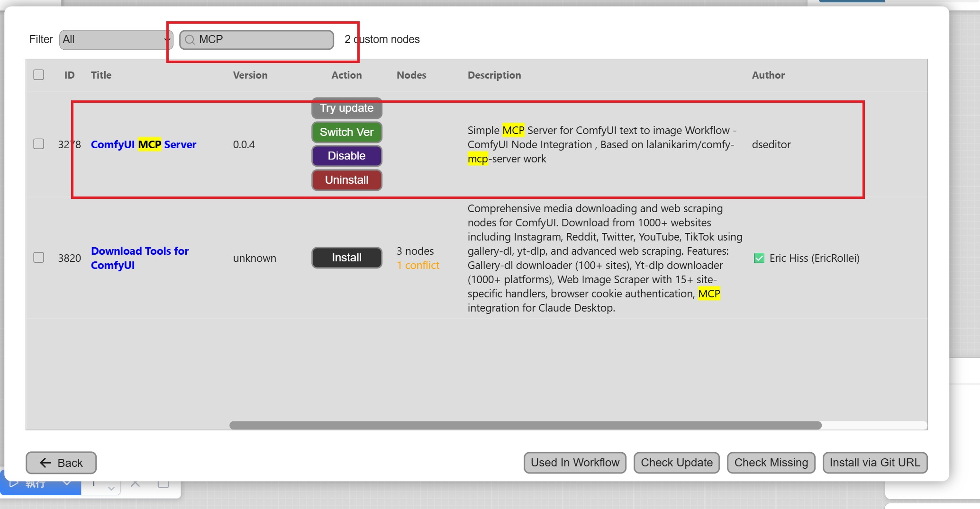
Task: Click the Check Update button
Action: [x=677, y=463]
